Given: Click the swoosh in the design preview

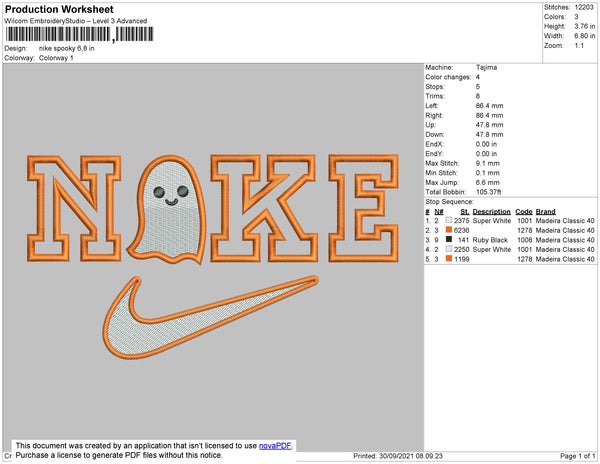Looking at the screenshot, I should (x=210, y=317).
